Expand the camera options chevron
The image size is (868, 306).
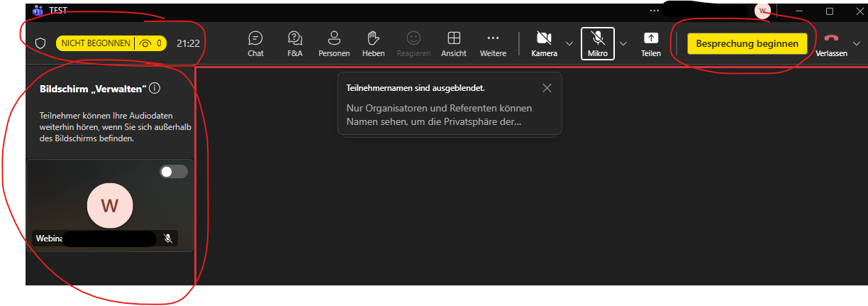(569, 43)
